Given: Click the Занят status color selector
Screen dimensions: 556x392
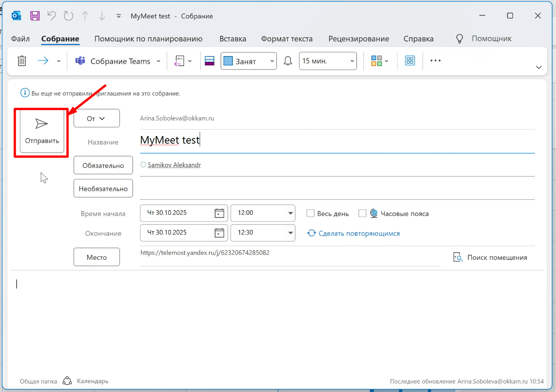Looking at the screenshot, I should (249, 61).
